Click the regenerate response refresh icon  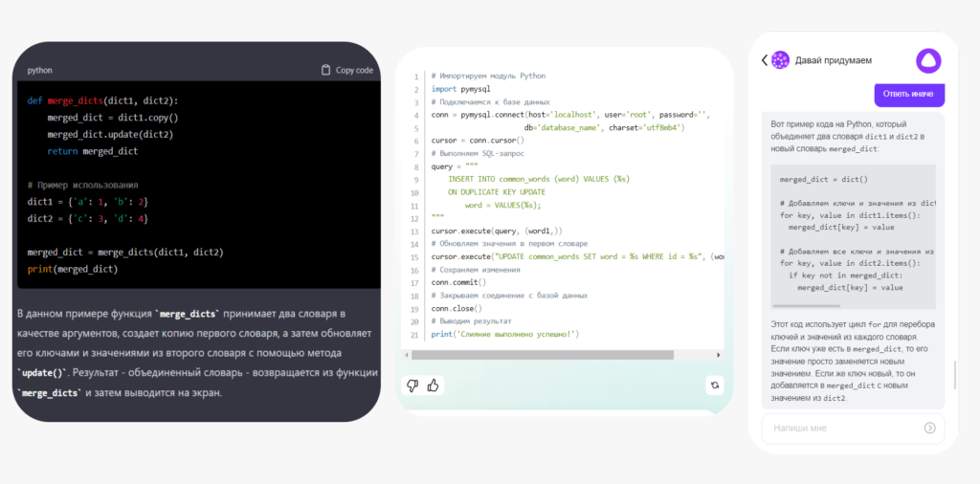[x=713, y=385]
